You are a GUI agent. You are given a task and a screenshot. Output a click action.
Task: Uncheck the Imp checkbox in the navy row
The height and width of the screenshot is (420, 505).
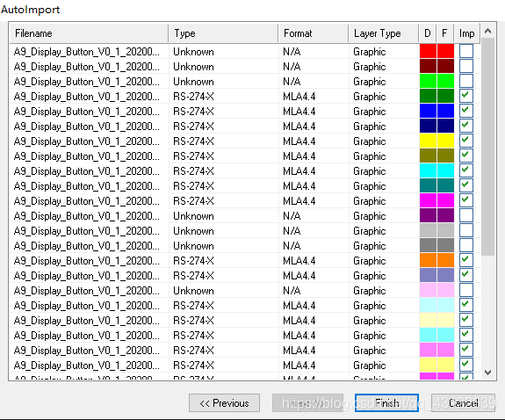pos(466,126)
